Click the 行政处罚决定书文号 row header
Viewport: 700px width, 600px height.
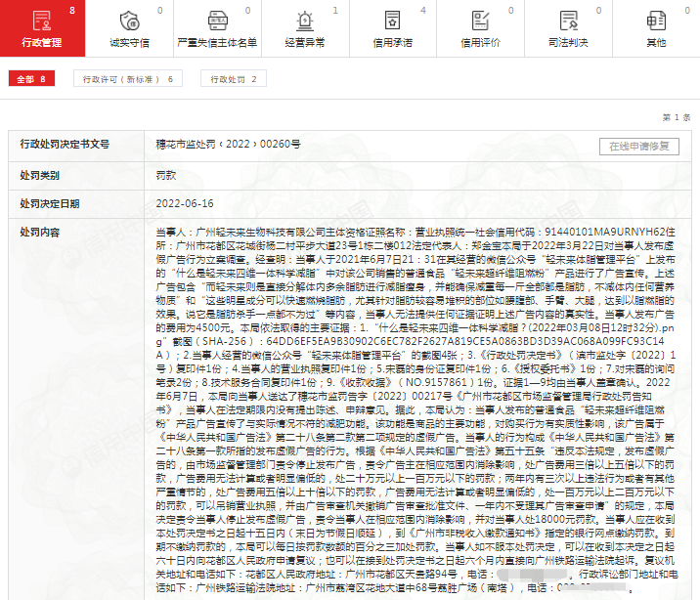pyautogui.click(x=65, y=145)
